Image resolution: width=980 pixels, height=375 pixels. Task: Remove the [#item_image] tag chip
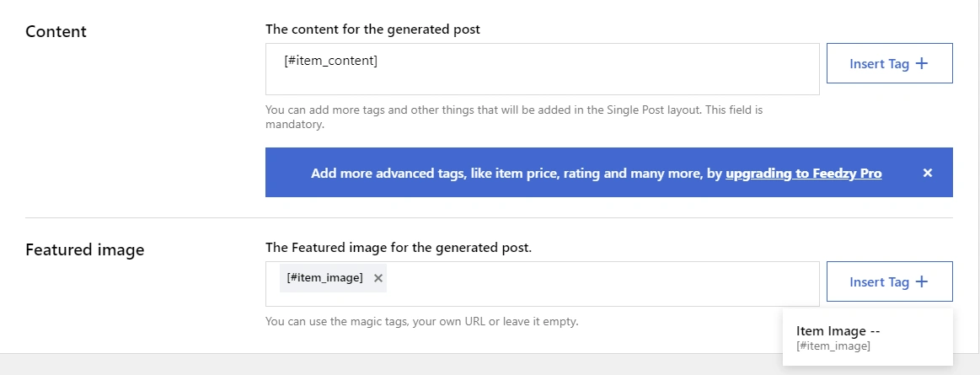click(378, 278)
